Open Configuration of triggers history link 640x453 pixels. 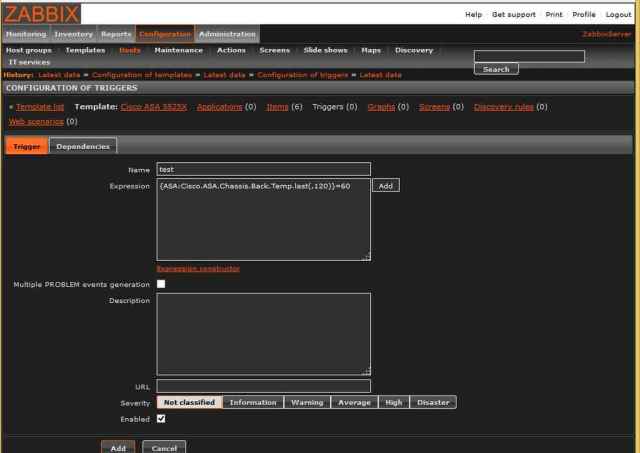(302, 75)
